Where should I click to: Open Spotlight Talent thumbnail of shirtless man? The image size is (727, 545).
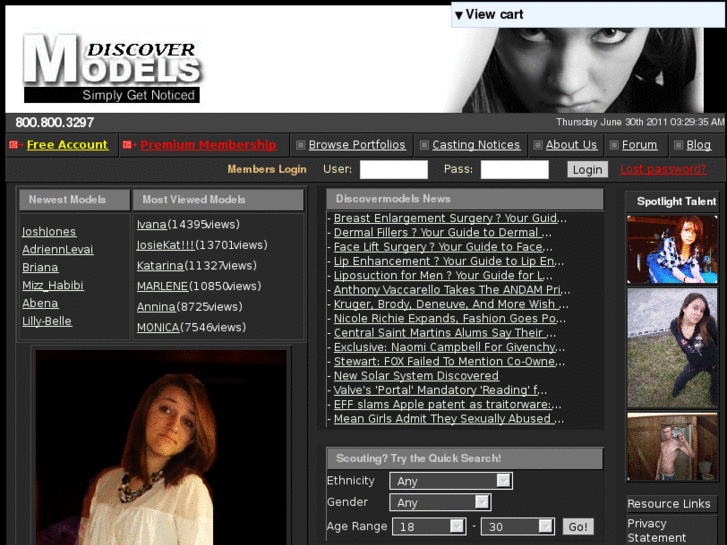click(672, 447)
